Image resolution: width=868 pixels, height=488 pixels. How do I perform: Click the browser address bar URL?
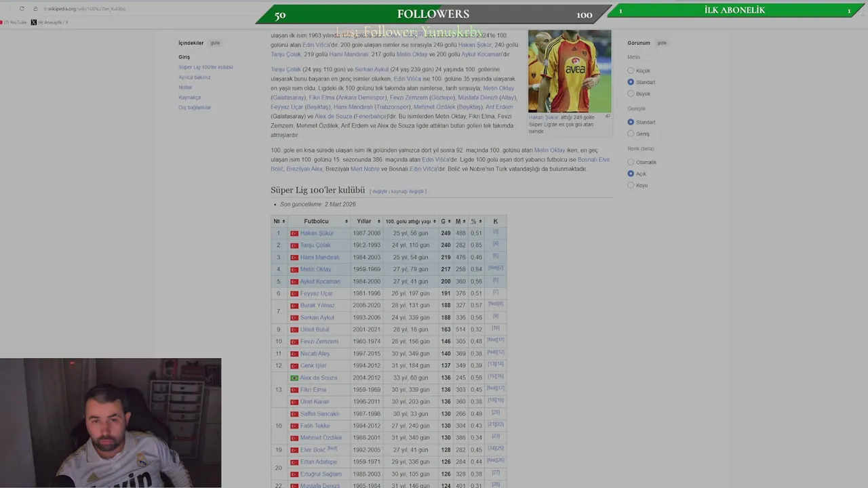click(85, 9)
